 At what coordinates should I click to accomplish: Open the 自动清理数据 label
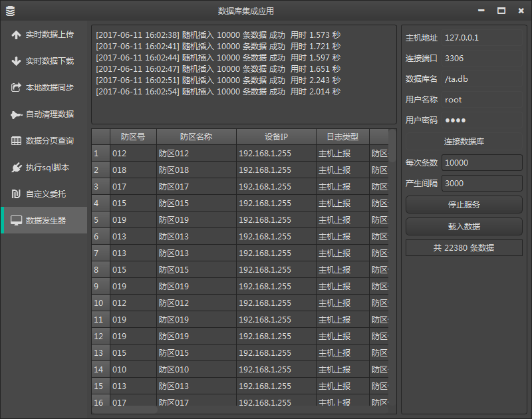(x=49, y=114)
